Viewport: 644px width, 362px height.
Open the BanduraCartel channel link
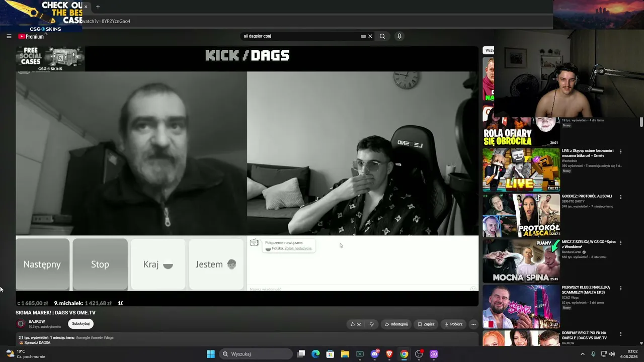point(572,252)
